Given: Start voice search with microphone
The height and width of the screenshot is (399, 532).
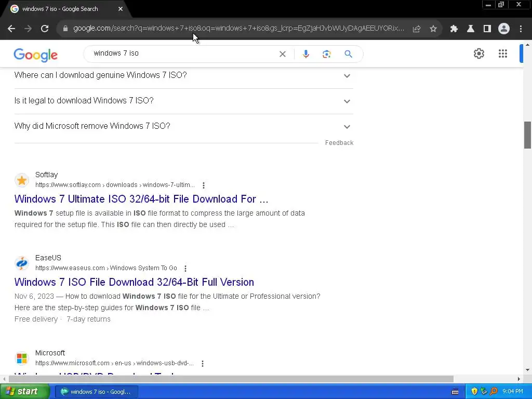Looking at the screenshot, I should click(x=305, y=54).
